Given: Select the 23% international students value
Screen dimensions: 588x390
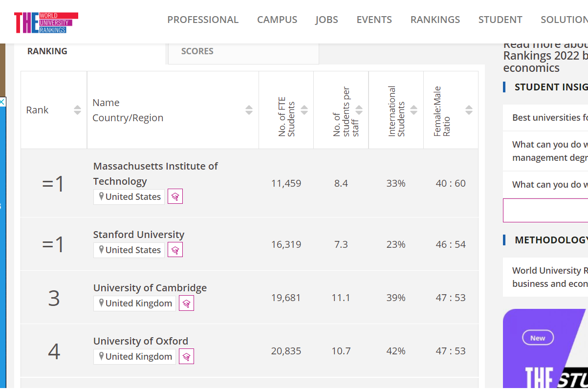Looking at the screenshot, I should (x=396, y=244).
